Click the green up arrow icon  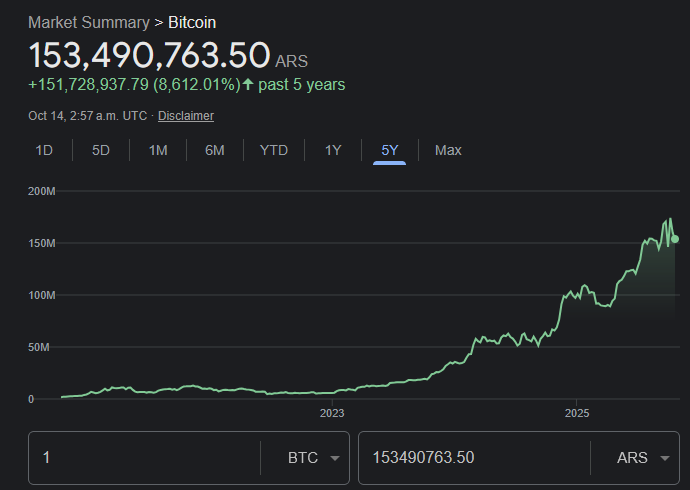tap(248, 84)
